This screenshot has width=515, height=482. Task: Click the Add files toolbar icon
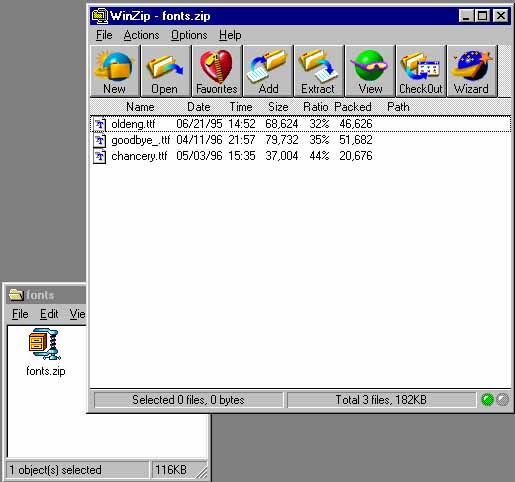click(268, 71)
